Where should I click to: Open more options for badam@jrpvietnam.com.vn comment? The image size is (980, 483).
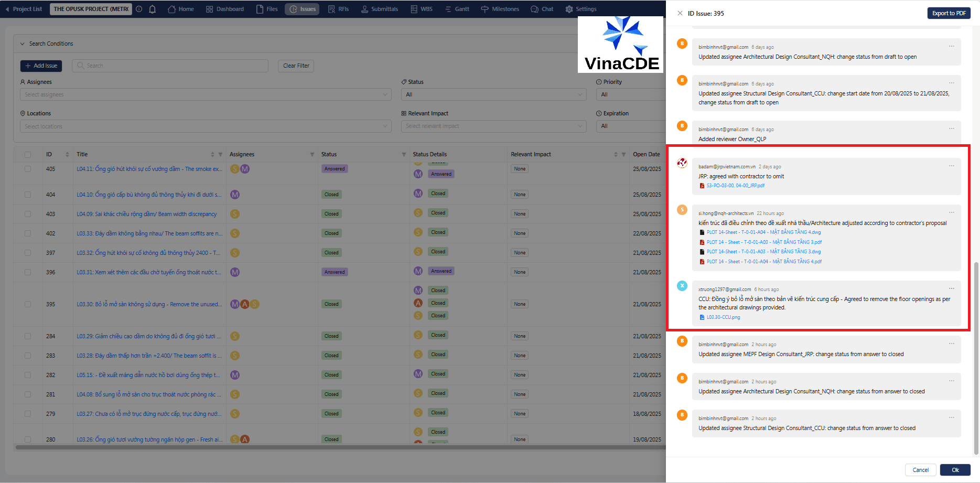951,166
